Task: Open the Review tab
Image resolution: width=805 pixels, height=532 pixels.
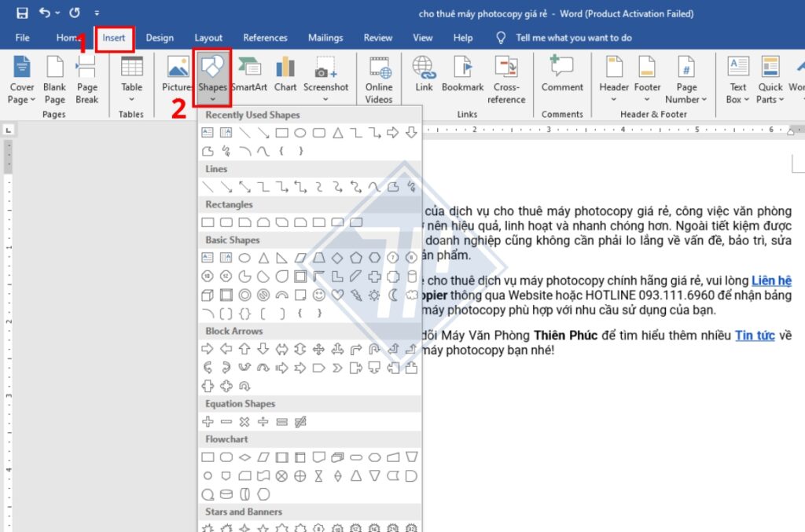Action: pyautogui.click(x=377, y=37)
